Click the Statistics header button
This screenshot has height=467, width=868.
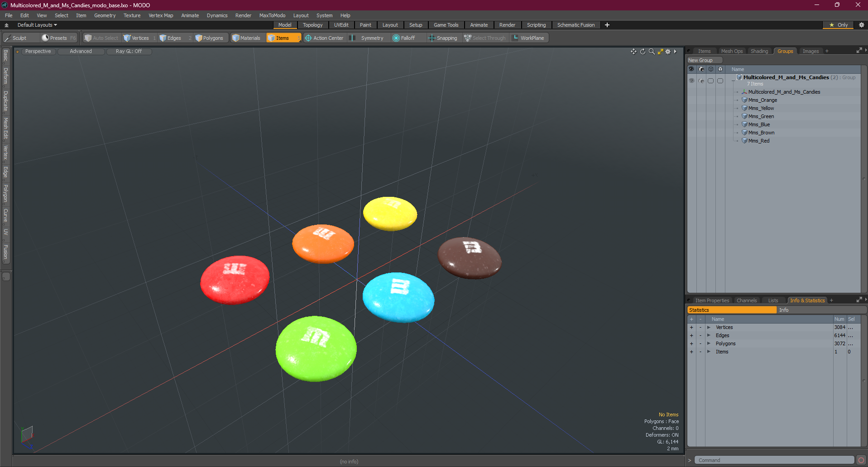point(732,310)
